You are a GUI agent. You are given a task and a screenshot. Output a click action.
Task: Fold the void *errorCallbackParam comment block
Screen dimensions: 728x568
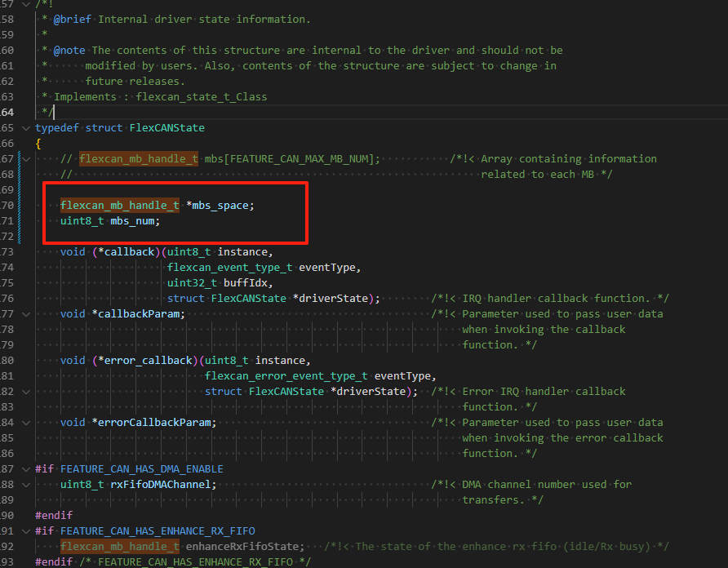coord(26,423)
